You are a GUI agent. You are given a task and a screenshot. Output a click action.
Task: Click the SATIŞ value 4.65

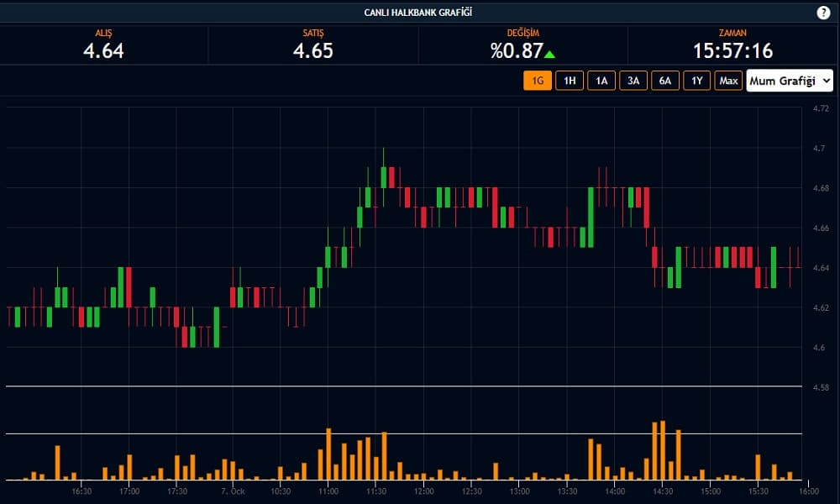click(x=312, y=51)
